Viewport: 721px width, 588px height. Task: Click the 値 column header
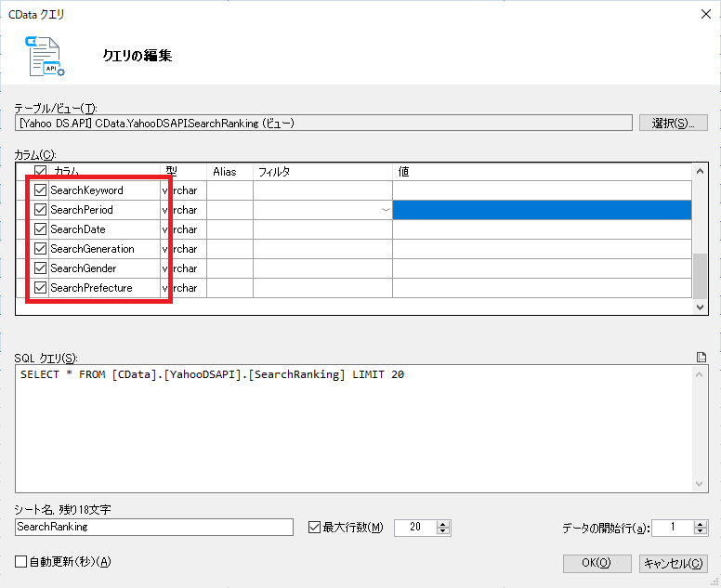542,172
